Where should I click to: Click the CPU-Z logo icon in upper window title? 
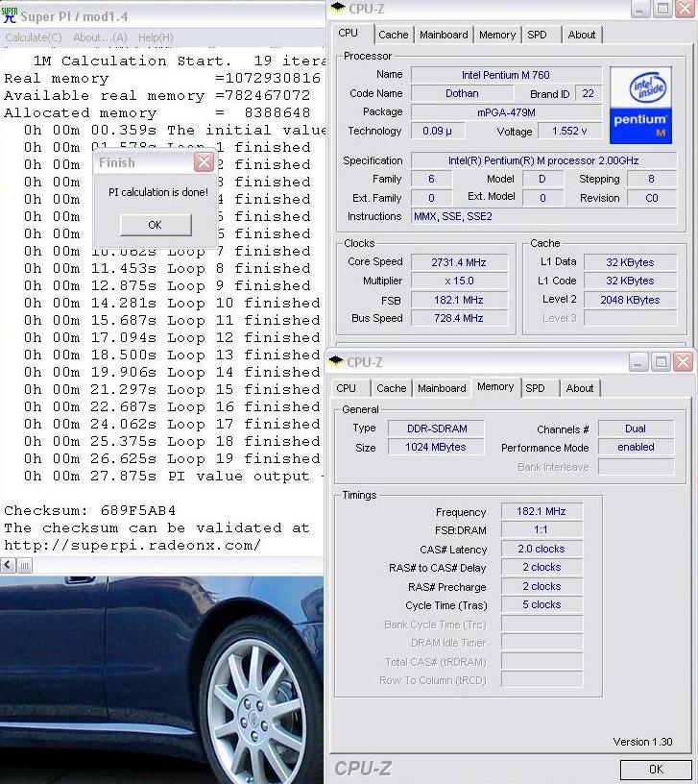pos(338,7)
